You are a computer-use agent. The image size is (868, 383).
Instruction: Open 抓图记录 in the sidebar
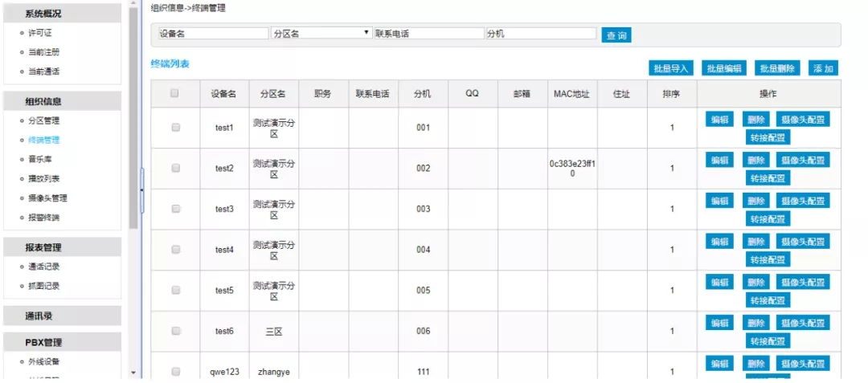[x=43, y=286]
